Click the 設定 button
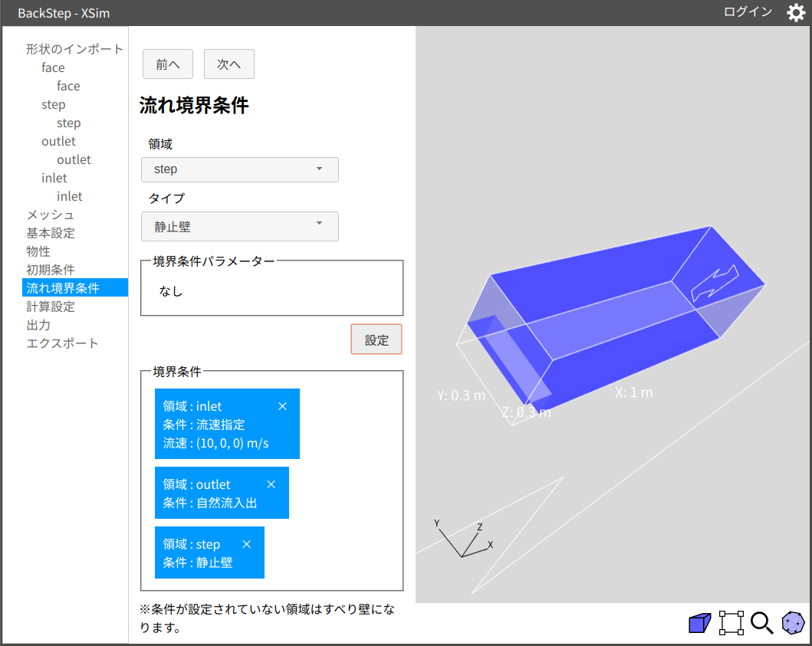The image size is (812, 646). point(376,339)
